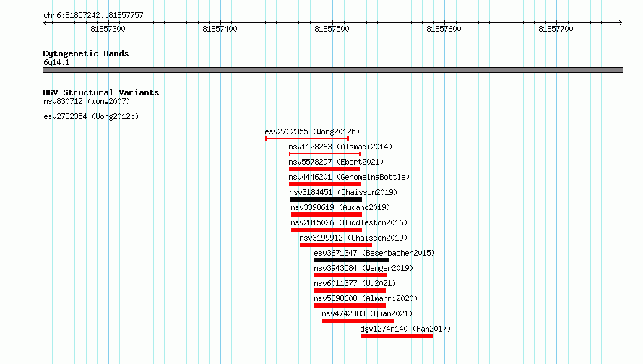This screenshot has width=643, height=364.
Task: Click nsv3184451 (Chaisson2019) label
Action: 343,192
